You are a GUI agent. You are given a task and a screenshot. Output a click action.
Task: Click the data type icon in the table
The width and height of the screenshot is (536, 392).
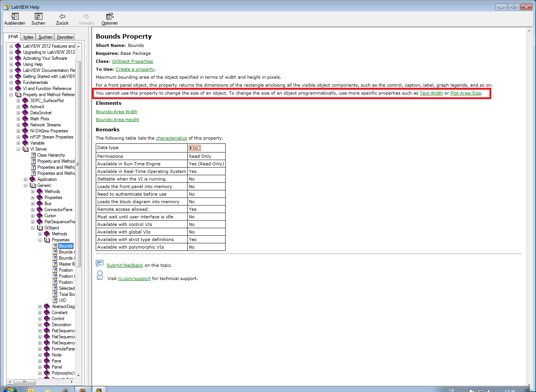coord(195,148)
